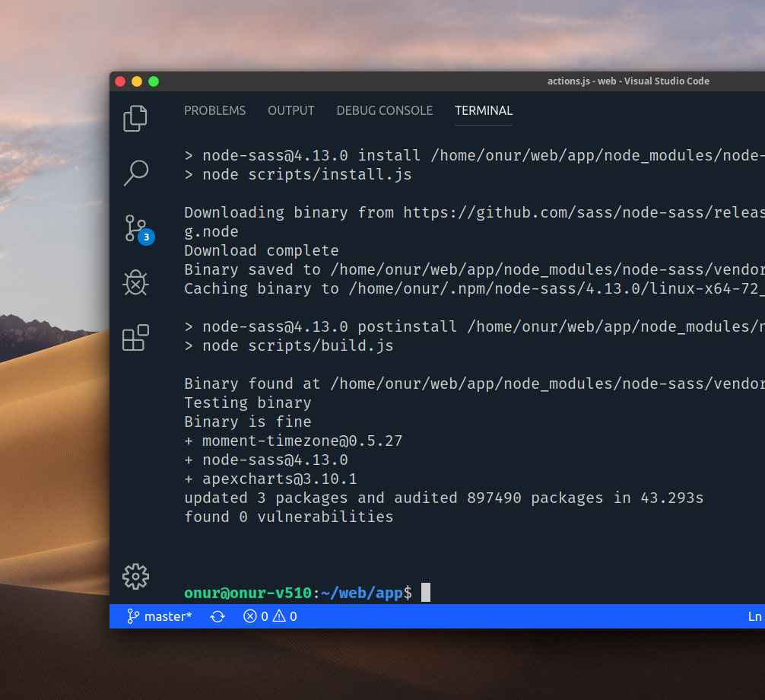Click the 'Testing binary' line
Viewport: 765px width, 700px height.
coord(247,402)
